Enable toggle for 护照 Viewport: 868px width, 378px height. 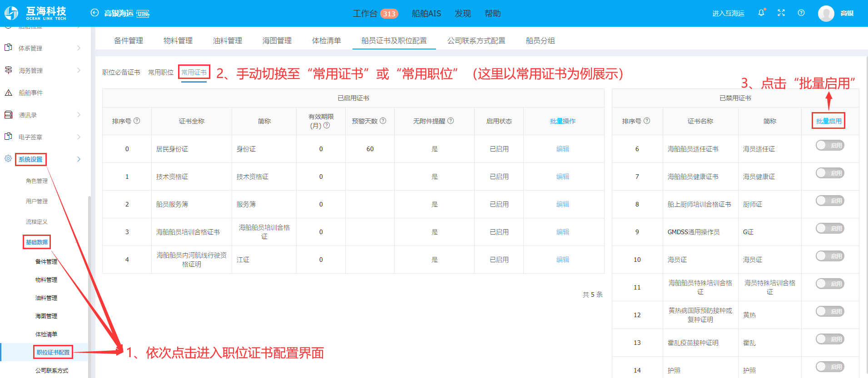(x=830, y=367)
